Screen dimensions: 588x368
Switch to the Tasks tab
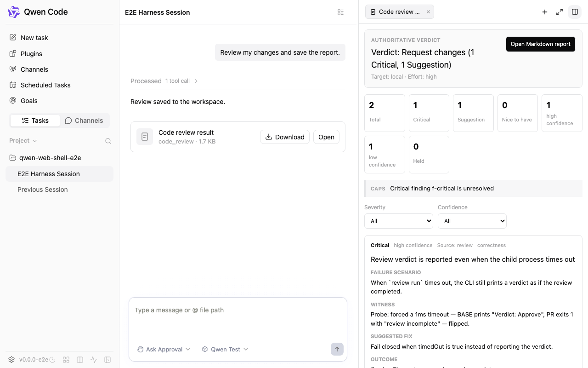point(35,121)
